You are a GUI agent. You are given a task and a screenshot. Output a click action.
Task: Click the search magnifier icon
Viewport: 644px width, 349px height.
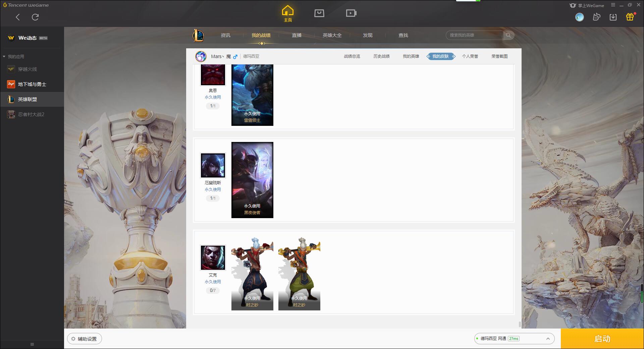coord(508,35)
